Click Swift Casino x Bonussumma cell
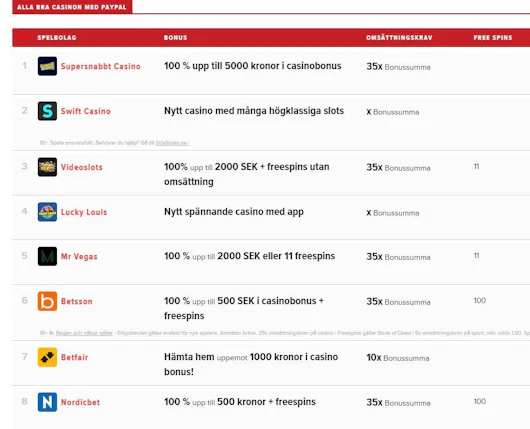Screen dimensions: 530x429 pos(392,112)
